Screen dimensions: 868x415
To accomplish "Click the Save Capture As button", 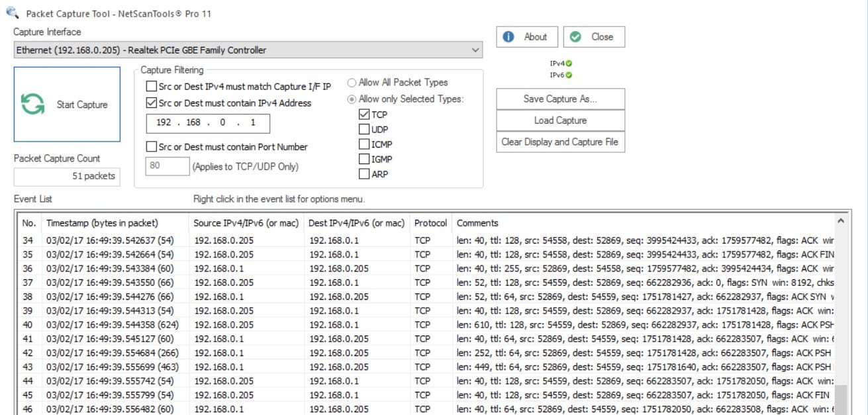I will (x=559, y=98).
